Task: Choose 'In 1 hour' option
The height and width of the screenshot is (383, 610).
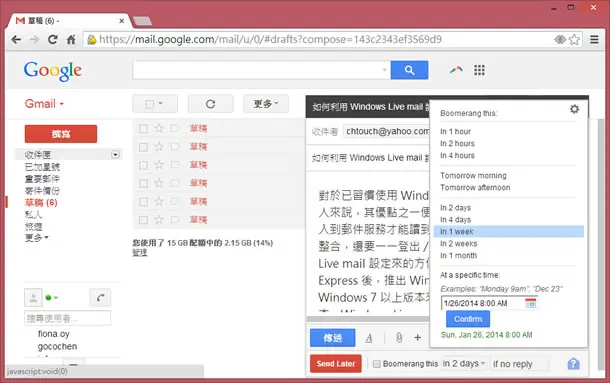Action: pyautogui.click(x=456, y=132)
